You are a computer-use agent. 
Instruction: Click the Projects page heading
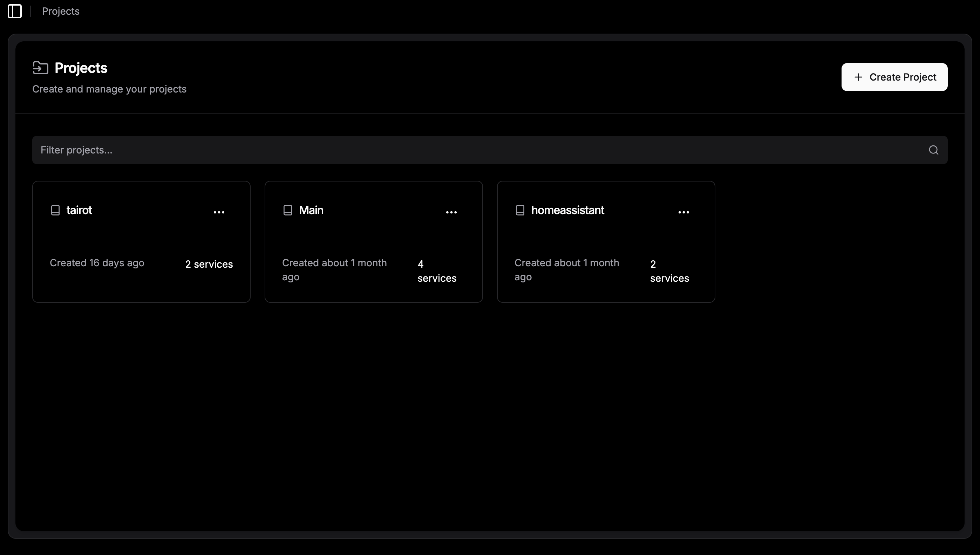click(81, 68)
